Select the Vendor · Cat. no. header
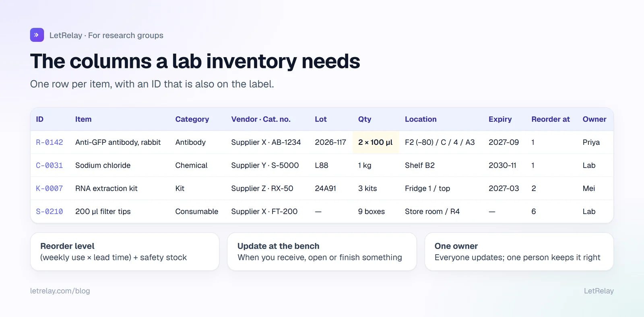Screen dimensions: 644x317 click(261, 119)
